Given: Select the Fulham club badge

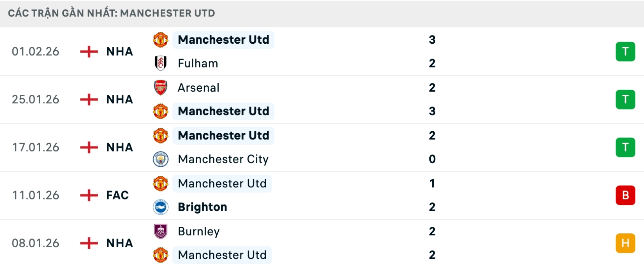Looking at the screenshot, I should tap(161, 63).
